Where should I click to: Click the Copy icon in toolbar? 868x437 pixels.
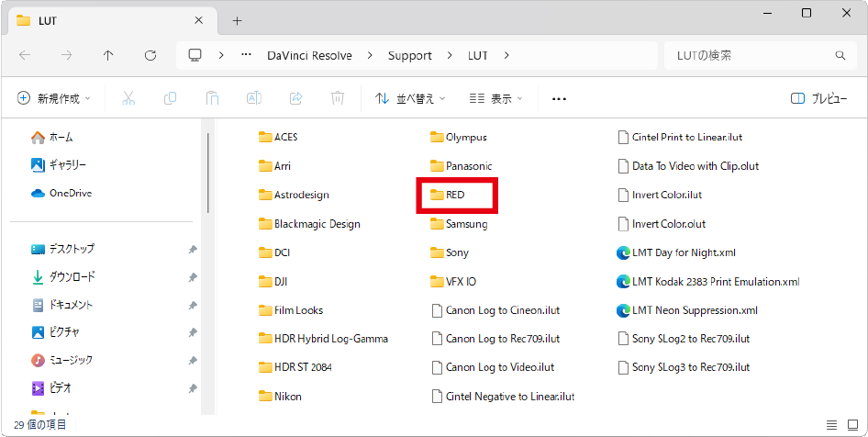170,98
